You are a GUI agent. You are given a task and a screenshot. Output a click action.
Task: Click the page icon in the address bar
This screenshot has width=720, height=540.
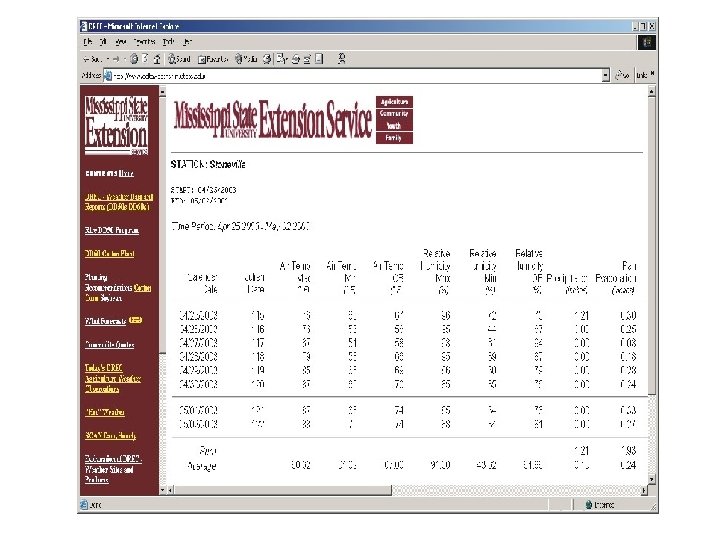click(108, 76)
